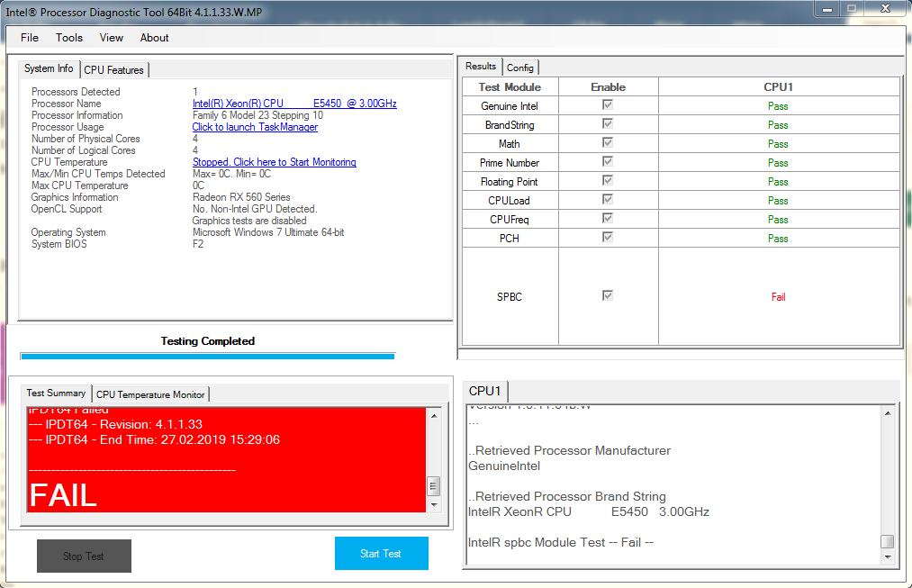Click the CPUFreq Pass result
Screen dimensions: 912x588
[x=778, y=220]
